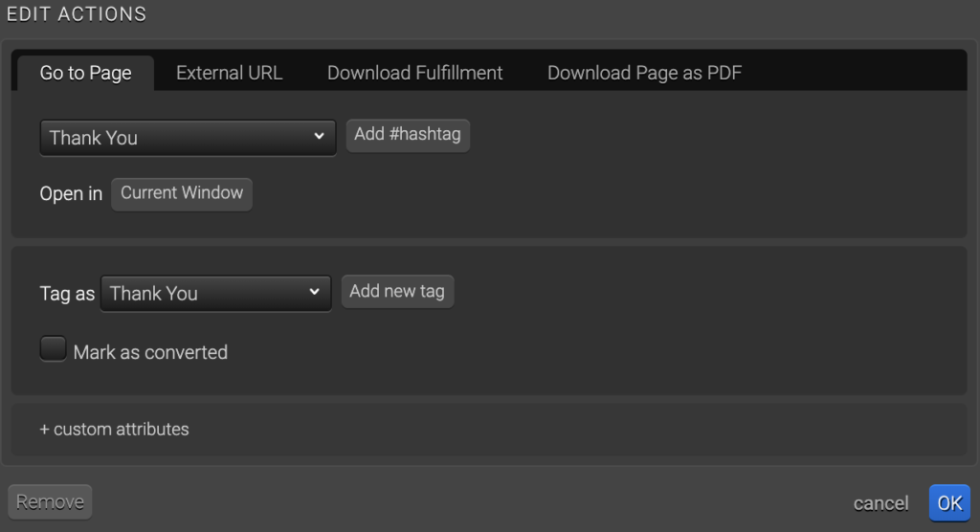Switch to the Go to Page tab

(x=85, y=74)
